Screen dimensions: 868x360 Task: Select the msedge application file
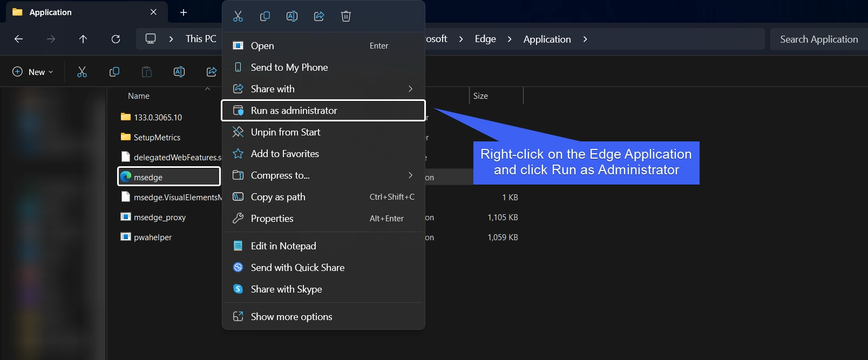tap(169, 177)
